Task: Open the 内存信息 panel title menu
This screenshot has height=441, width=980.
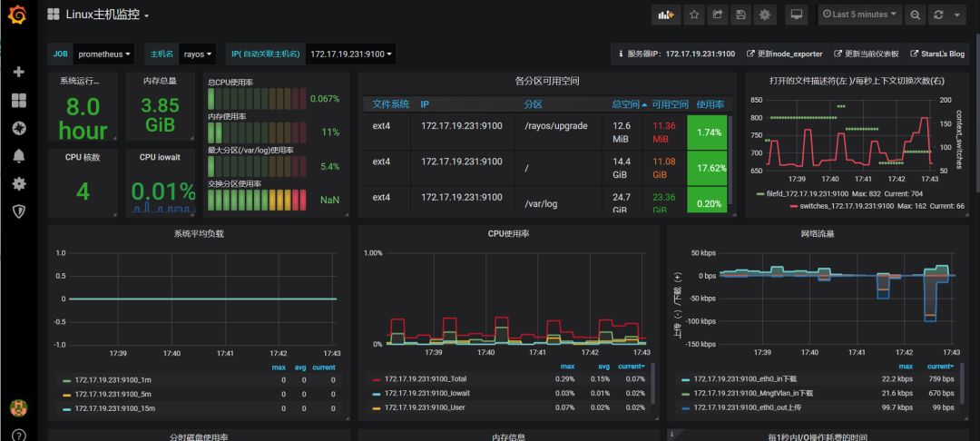Action: pyautogui.click(x=509, y=436)
